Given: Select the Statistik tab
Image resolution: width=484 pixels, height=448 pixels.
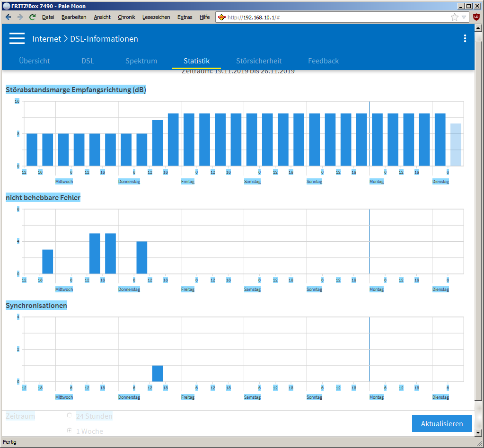Looking at the screenshot, I should pyautogui.click(x=197, y=61).
